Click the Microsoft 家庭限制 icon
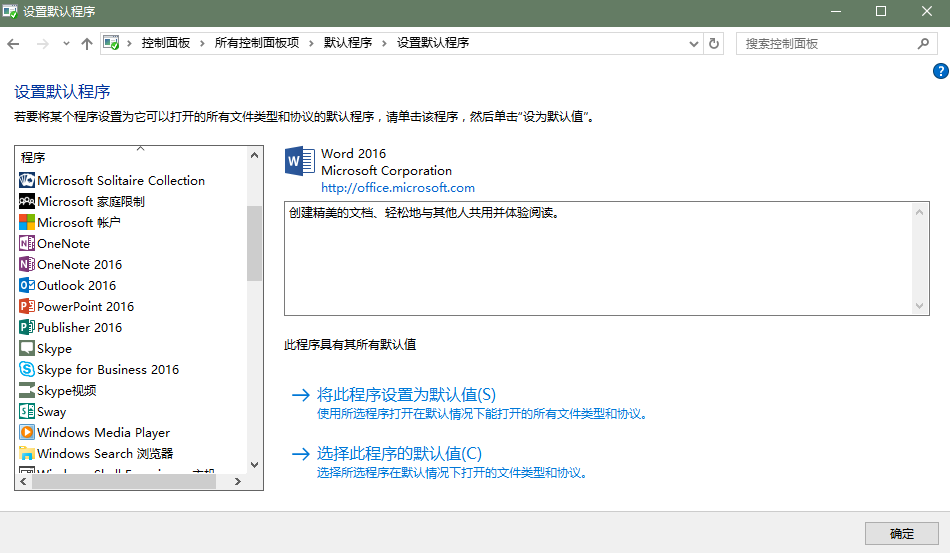This screenshot has width=950, height=553. pyautogui.click(x=27, y=202)
